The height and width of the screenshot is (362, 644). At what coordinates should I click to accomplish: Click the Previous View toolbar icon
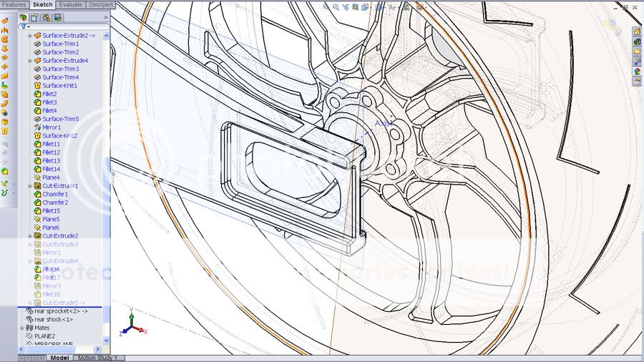pos(346,6)
